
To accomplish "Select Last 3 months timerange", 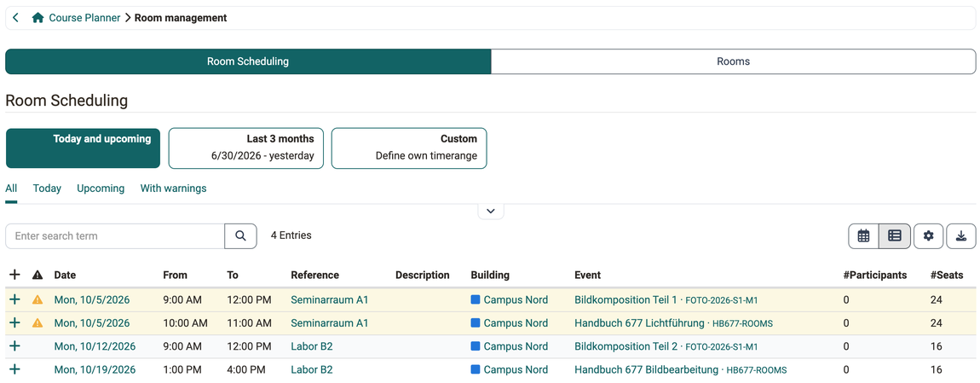I will pos(246,148).
